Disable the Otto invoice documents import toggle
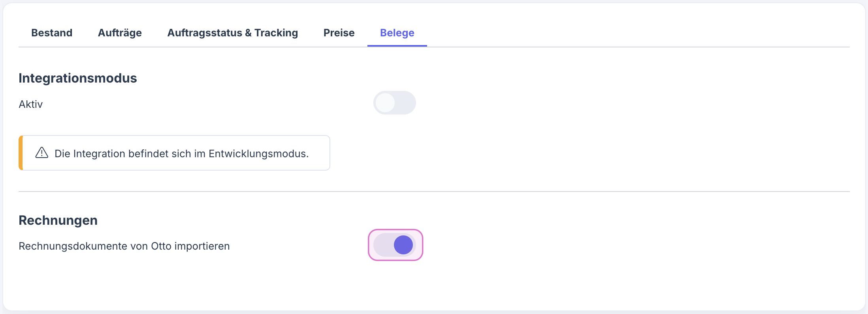This screenshot has width=868, height=314. pos(395,245)
